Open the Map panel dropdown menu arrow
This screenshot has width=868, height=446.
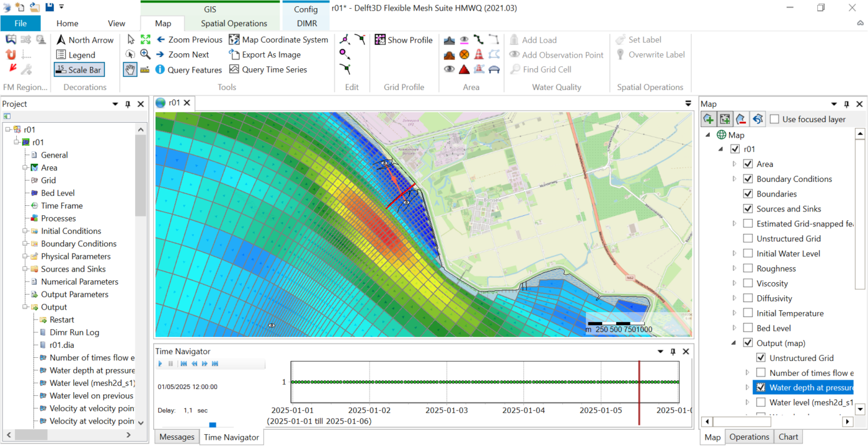[x=834, y=104]
